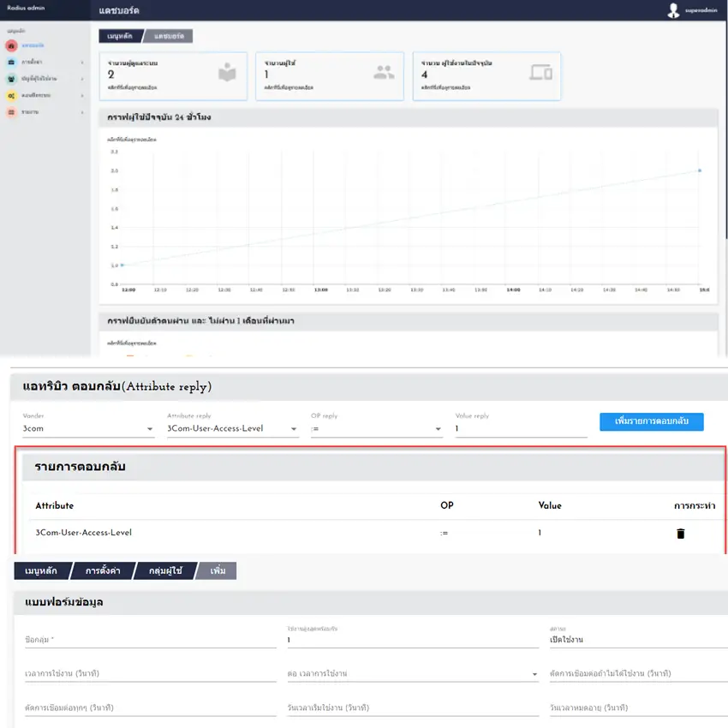This screenshot has width=728, height=728.
Task: Click the red dashboard home icon in sidebar
Action: 10,45
